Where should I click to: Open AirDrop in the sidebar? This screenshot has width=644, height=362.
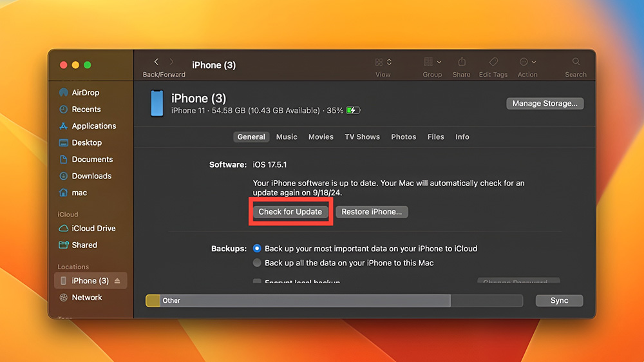pos(79,93)
